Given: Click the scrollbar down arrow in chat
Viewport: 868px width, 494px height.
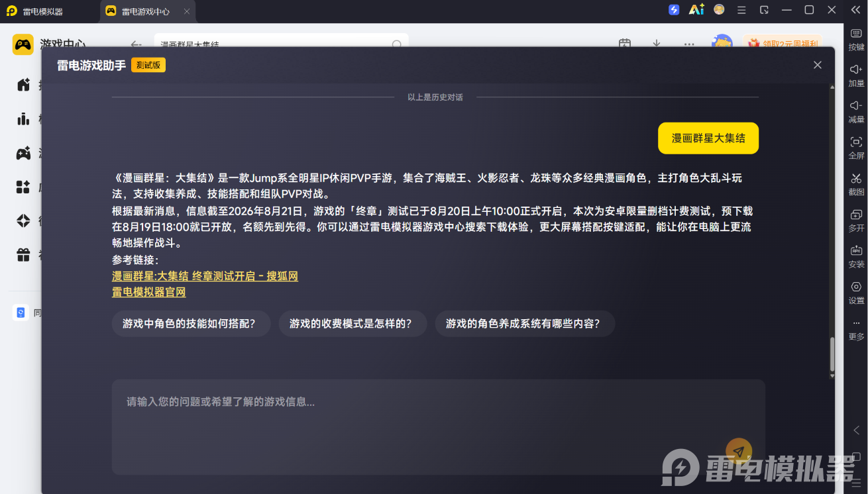Looking at the screenshot, I should [x=832, y=376].
